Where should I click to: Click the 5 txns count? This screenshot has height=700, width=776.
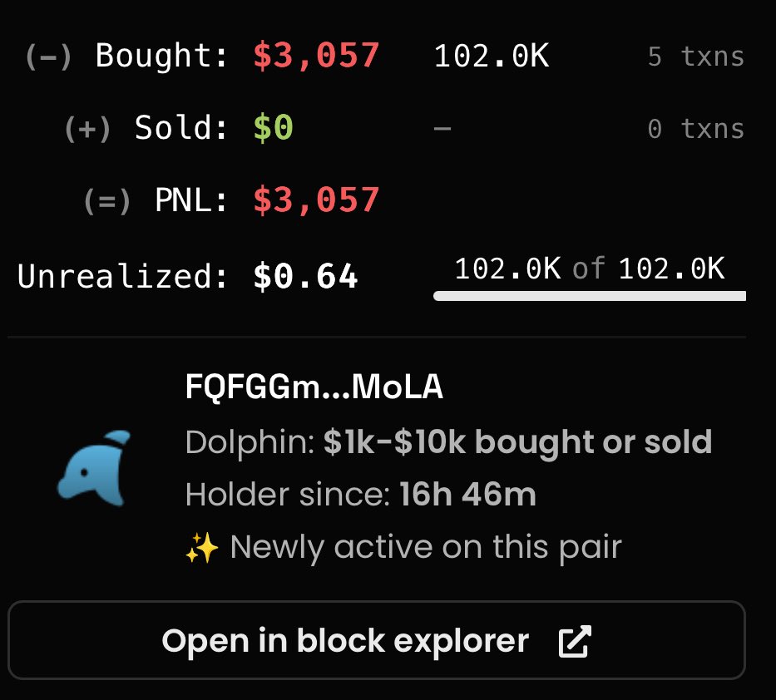696,57
